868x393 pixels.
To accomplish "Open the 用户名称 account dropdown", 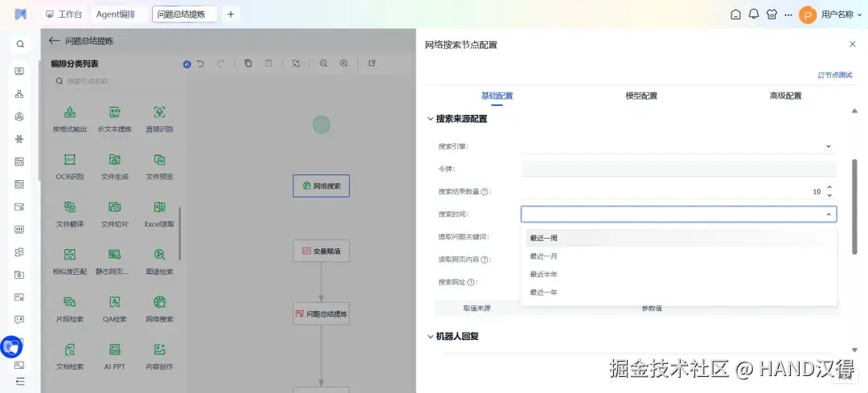I will tap(841, 15).
